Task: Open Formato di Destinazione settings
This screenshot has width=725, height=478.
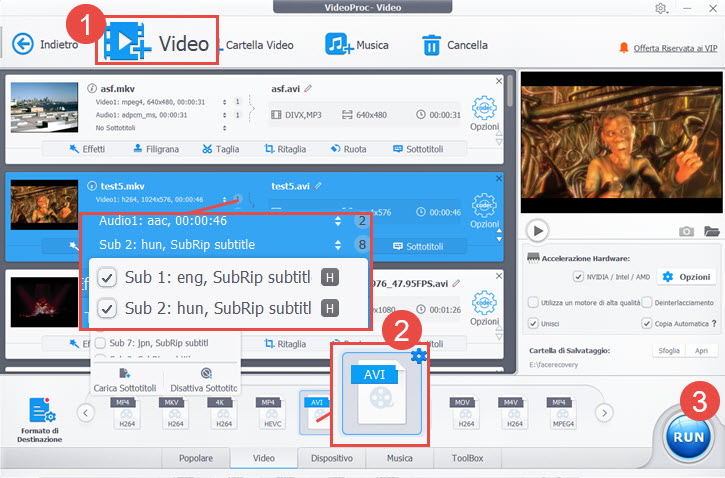Action: (x=40, y=419)
